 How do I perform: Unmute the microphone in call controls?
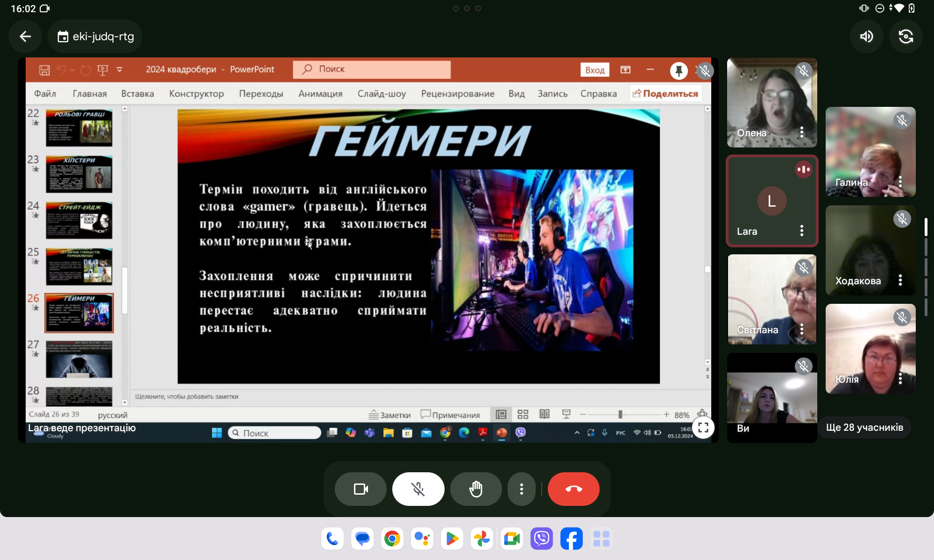418,489
